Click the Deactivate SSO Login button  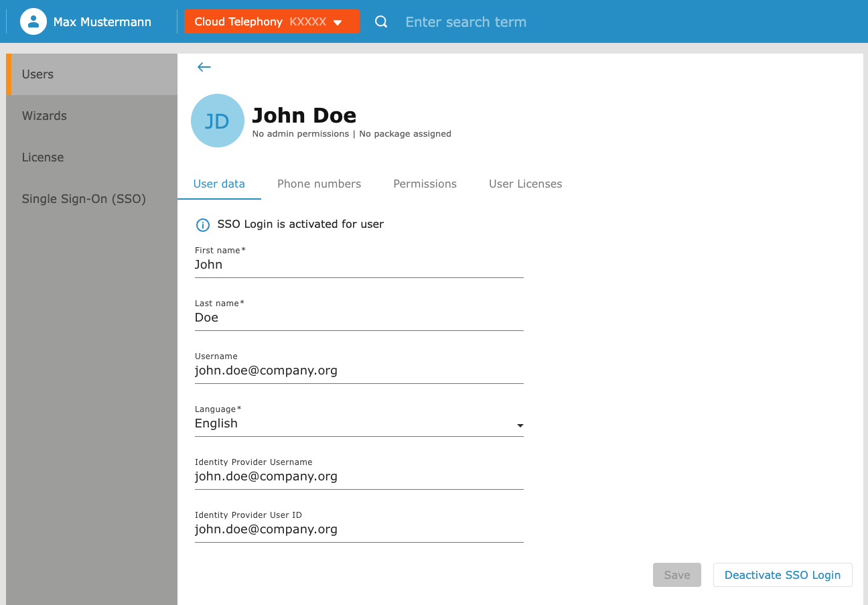click(782, 575)
